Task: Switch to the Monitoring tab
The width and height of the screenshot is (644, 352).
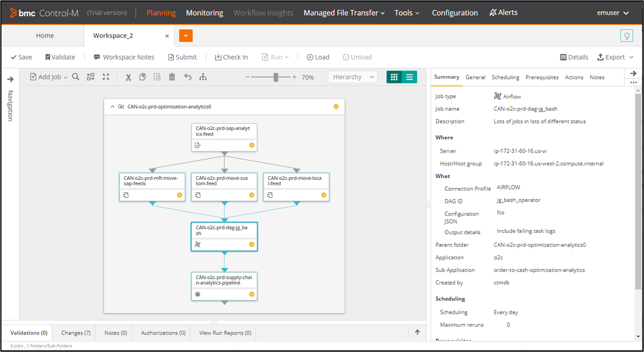Action: (x=204, y=12)
